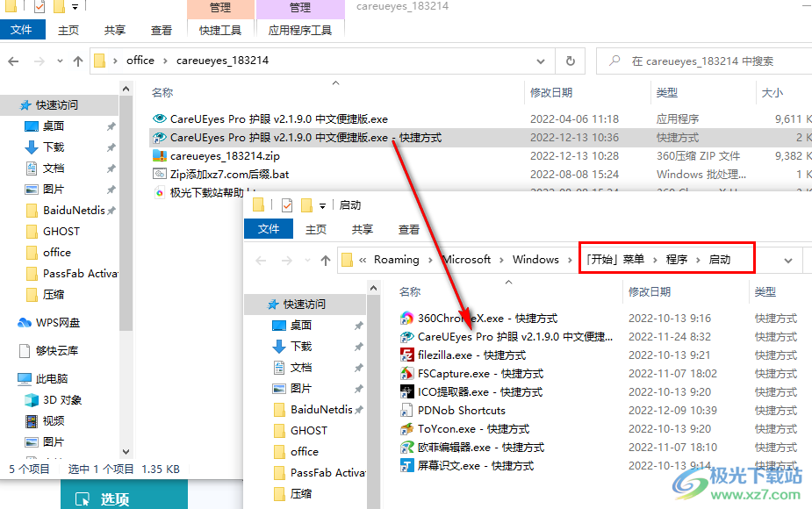
Task: Sort by 名称 column in careueyes window
Action: click(x=162, y=93)
